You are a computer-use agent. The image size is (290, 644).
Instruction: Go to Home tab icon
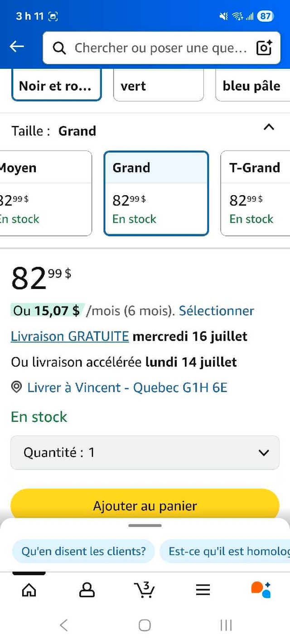point(29,589)
